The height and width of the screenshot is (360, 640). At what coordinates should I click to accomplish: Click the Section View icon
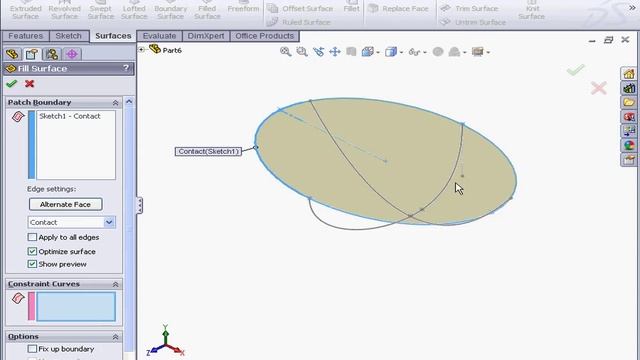click(351, 52)
